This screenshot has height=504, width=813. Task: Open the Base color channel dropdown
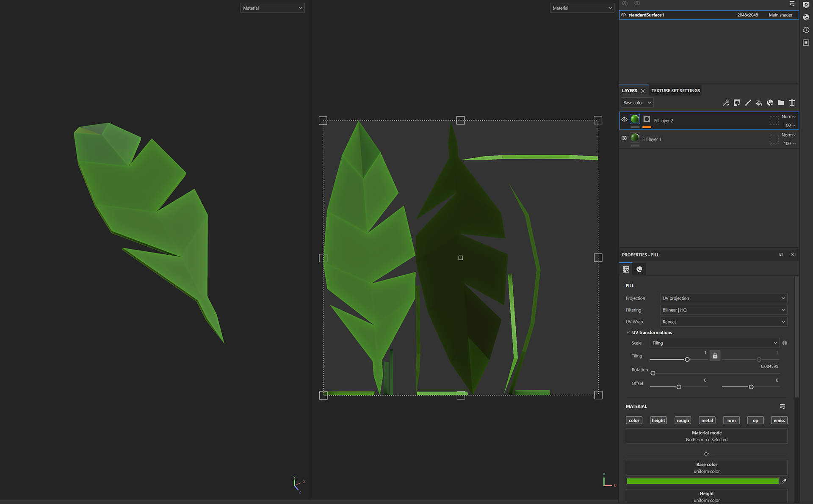pos(637,103)
